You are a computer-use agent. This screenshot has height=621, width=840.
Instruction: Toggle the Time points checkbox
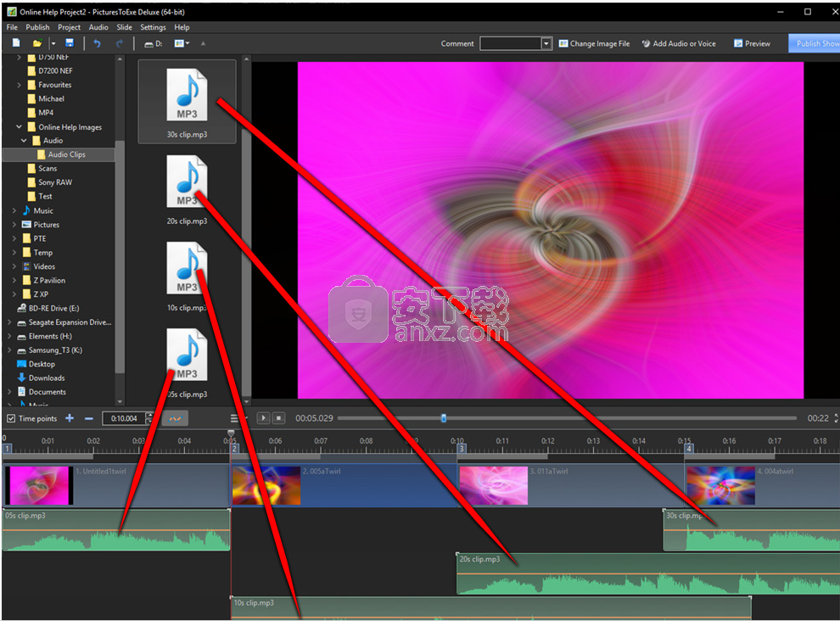tap(11, 418)
